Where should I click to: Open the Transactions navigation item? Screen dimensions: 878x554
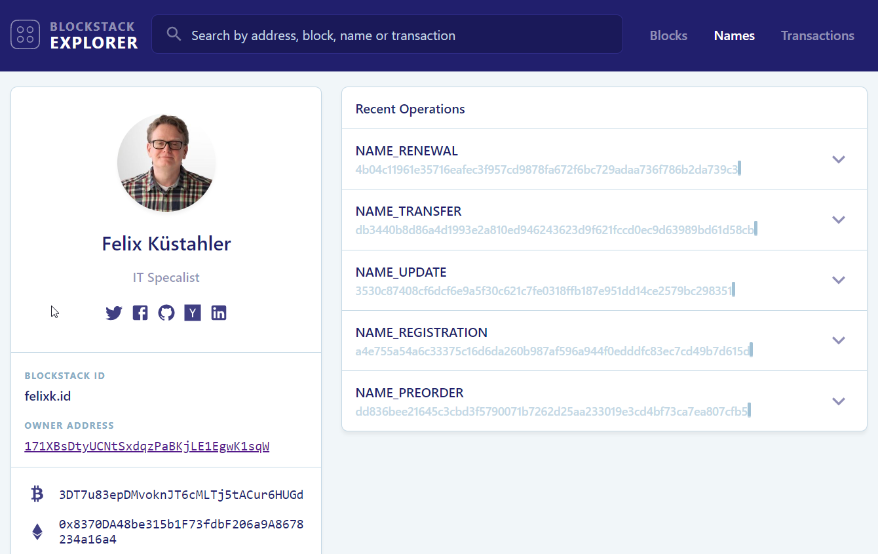(817, 35)
